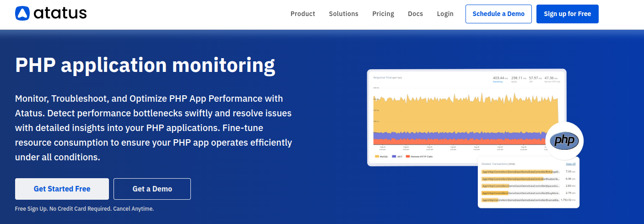
Task: Open the Docs link in navigation
Action: 416,14
